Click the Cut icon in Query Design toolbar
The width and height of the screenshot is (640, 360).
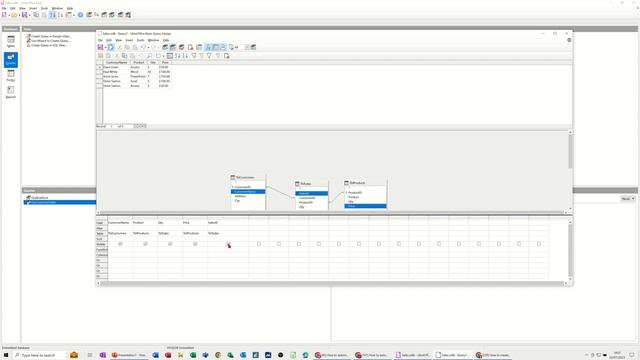click(120, 47)
